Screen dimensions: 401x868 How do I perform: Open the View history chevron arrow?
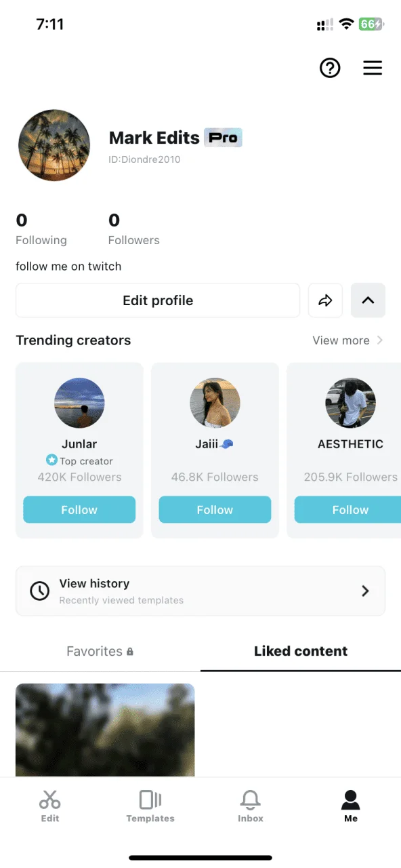[x=365, y=591]
